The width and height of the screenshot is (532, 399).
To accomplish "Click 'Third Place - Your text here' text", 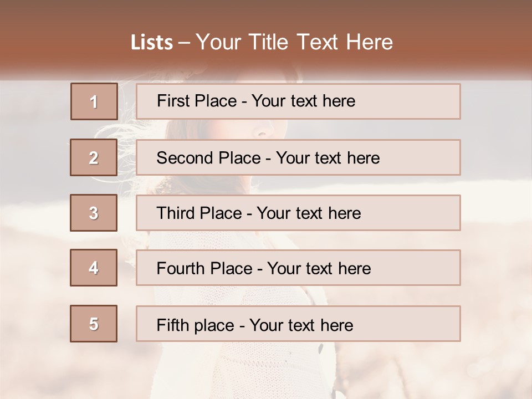I will pyautogui.click(x=259, y=213).
